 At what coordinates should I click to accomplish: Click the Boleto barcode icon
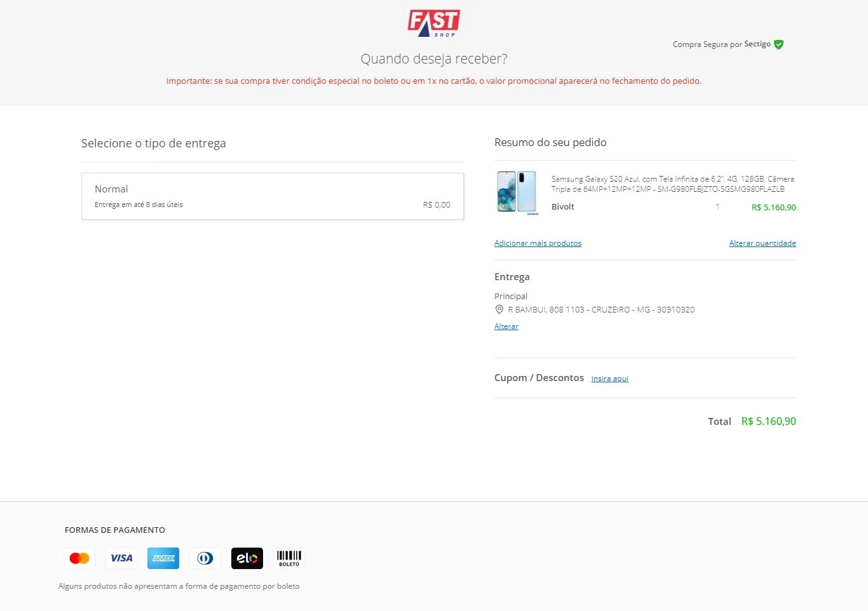pos(289,558)
